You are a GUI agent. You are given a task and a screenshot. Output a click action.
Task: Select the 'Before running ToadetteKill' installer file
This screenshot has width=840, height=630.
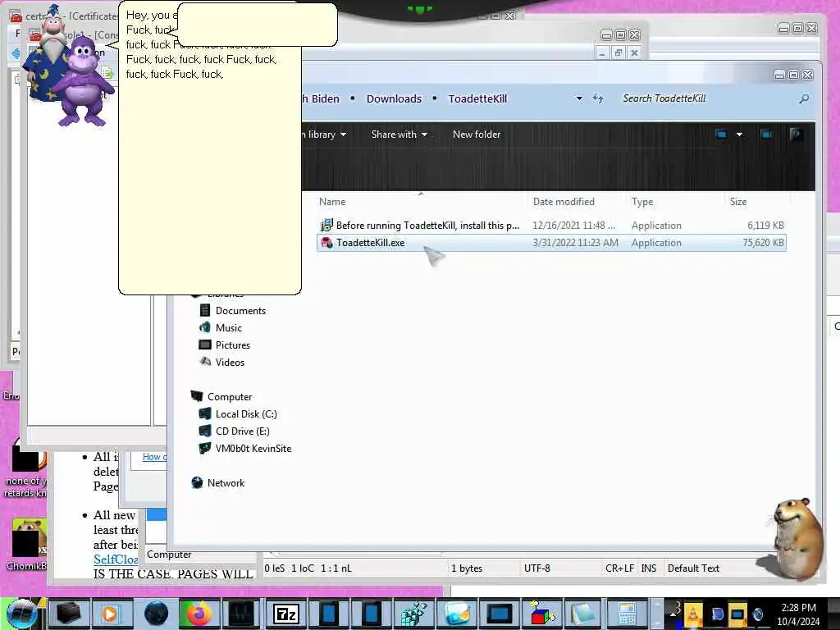[551, 226]
